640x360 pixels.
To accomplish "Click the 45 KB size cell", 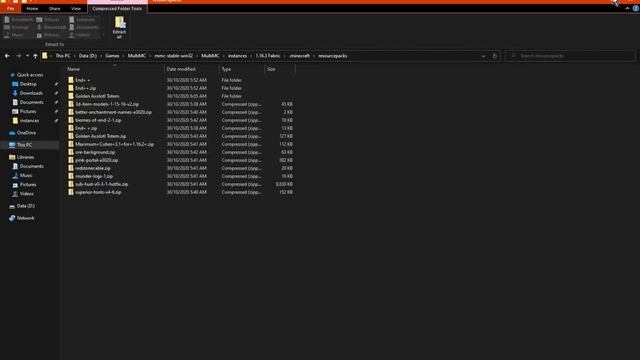I will [x=287, y=104].
